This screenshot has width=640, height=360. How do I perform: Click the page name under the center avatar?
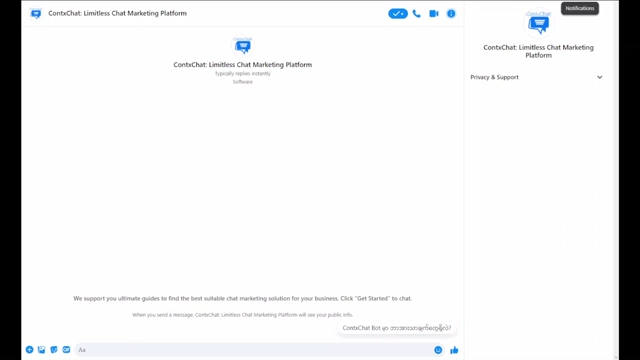coord(242,64)
